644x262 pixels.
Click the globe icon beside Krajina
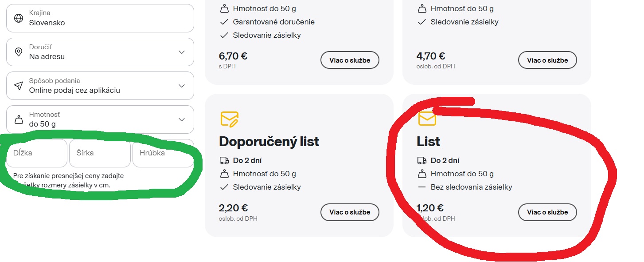tap(19, 18)
